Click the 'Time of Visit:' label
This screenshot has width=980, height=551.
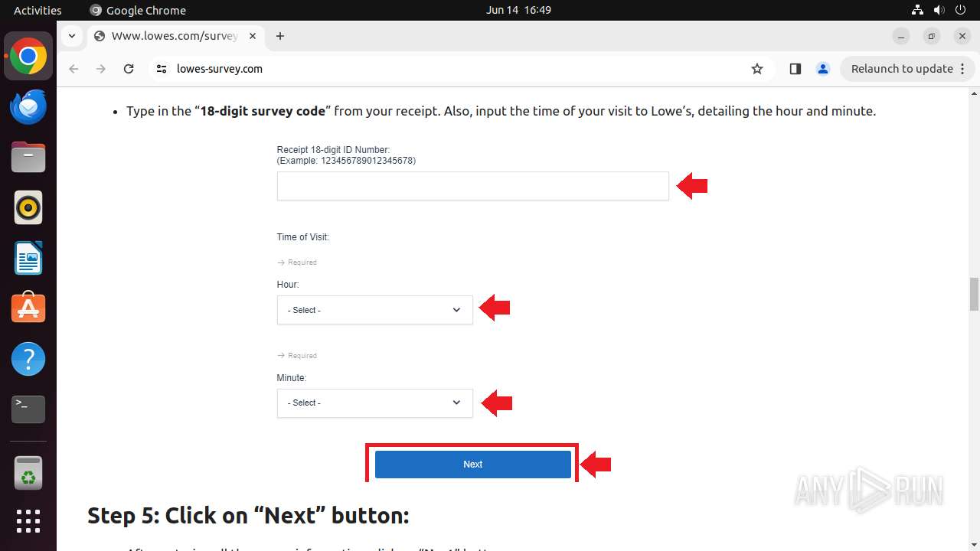(x=302, y=237)
